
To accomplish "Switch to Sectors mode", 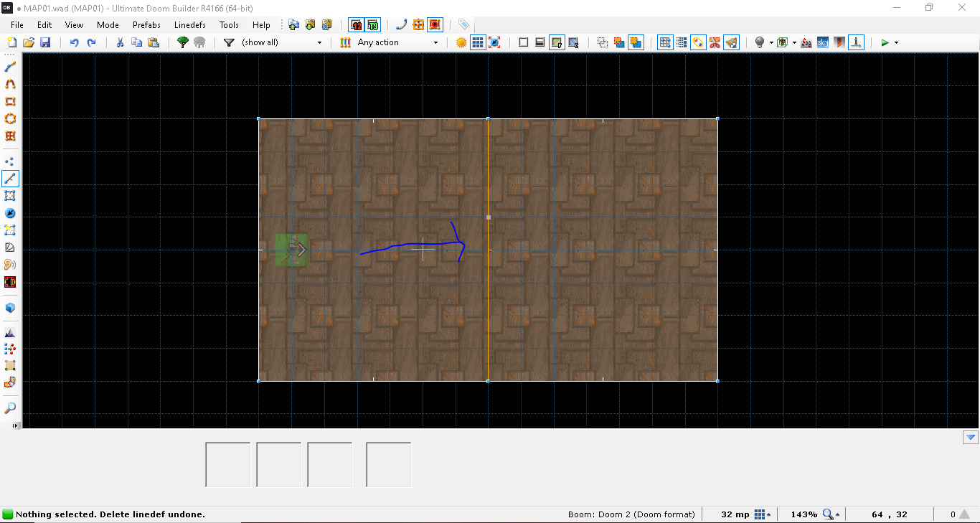I will (x=10, y=196).
